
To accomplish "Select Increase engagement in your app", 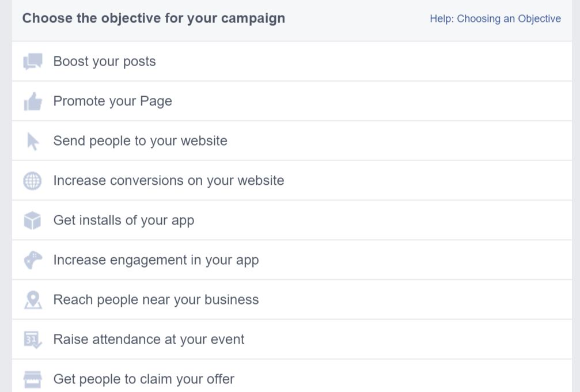I will 156,260.
